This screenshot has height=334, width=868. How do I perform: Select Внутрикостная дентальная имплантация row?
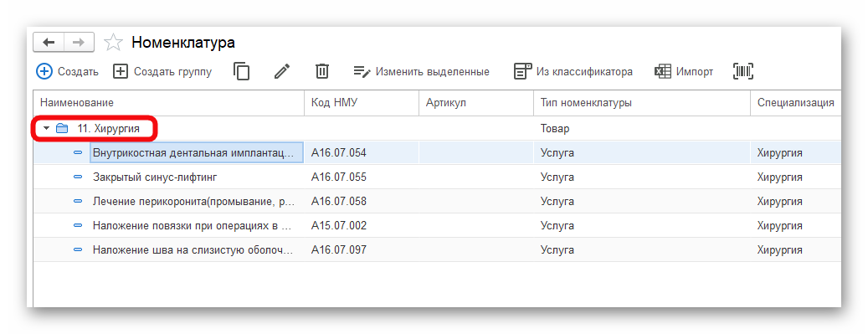click(x=437, y=153)
